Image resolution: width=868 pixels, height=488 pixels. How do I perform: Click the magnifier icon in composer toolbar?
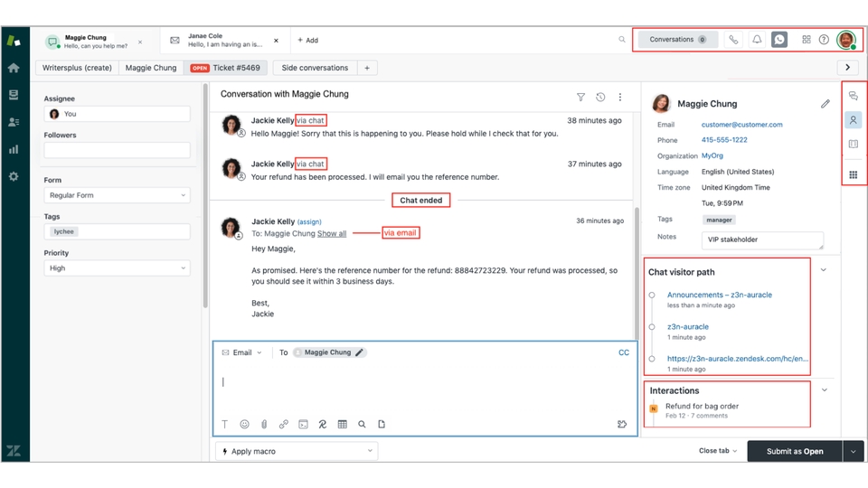[x=362, y=425]
